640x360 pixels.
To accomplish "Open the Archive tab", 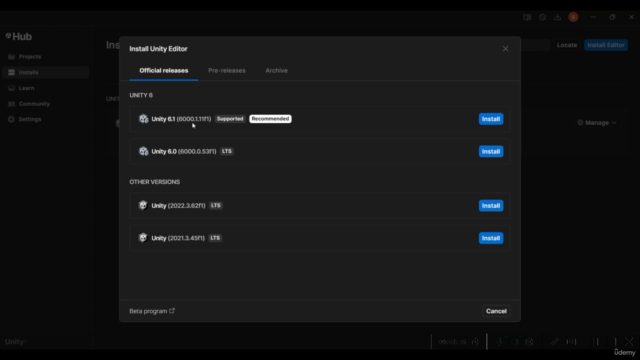I will coord(276,71).
